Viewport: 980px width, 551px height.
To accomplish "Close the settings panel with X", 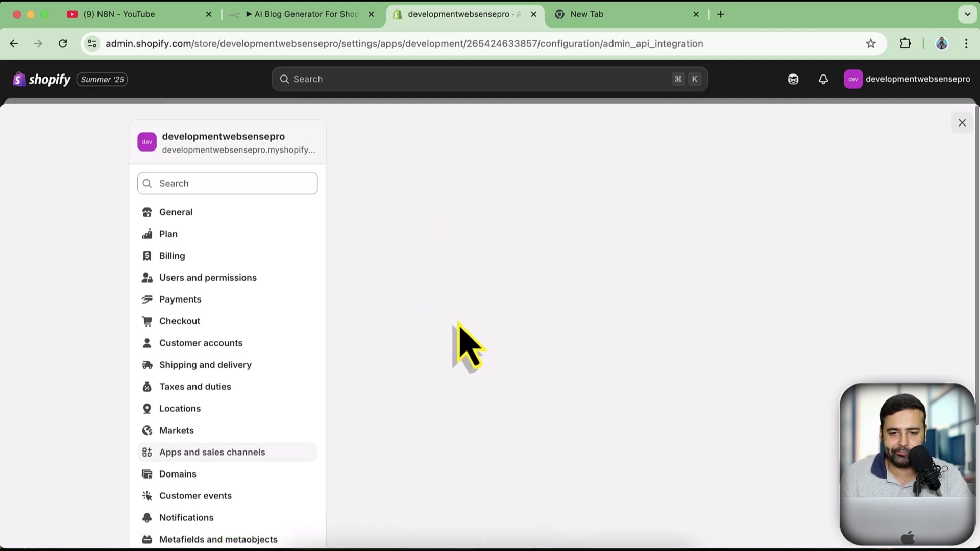I will [x=962, y=123].
